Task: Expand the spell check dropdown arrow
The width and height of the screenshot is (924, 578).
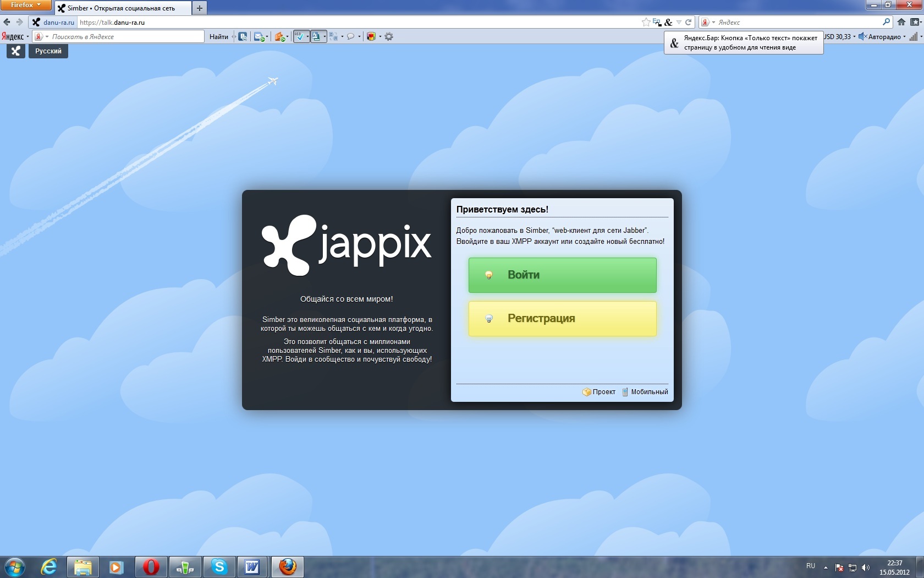Action: (307, 37)
